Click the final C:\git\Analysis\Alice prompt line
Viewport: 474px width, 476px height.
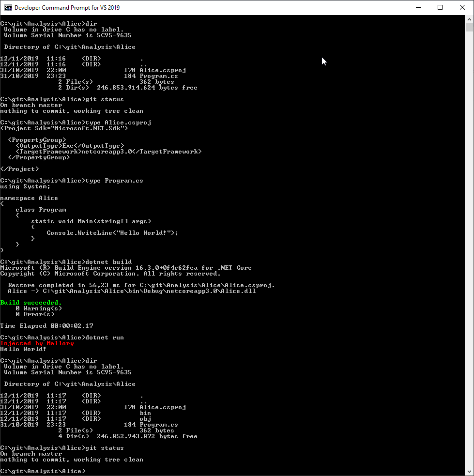pos(44,471)
